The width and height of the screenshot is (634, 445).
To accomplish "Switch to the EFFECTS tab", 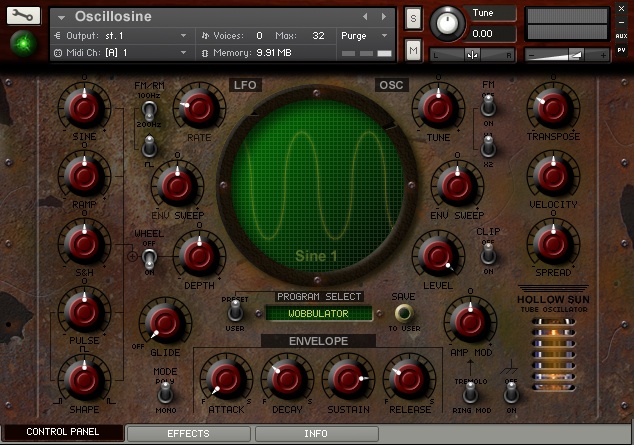I will tap(188, 434).
